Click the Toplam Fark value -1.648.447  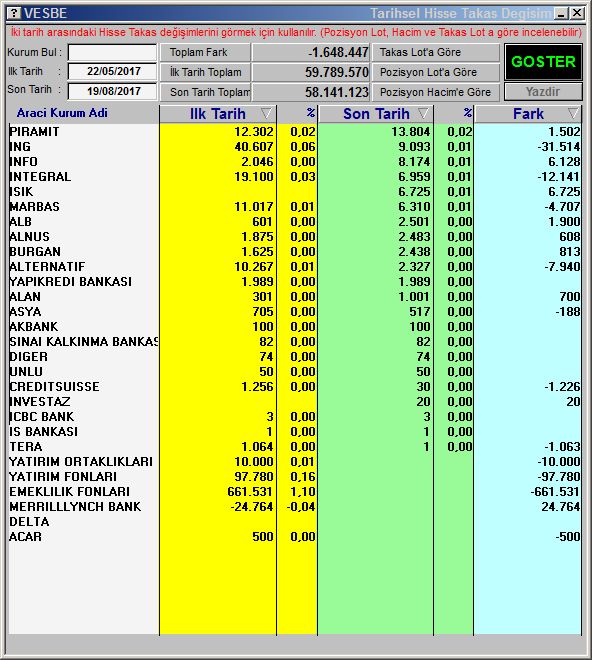coord(338,53)
